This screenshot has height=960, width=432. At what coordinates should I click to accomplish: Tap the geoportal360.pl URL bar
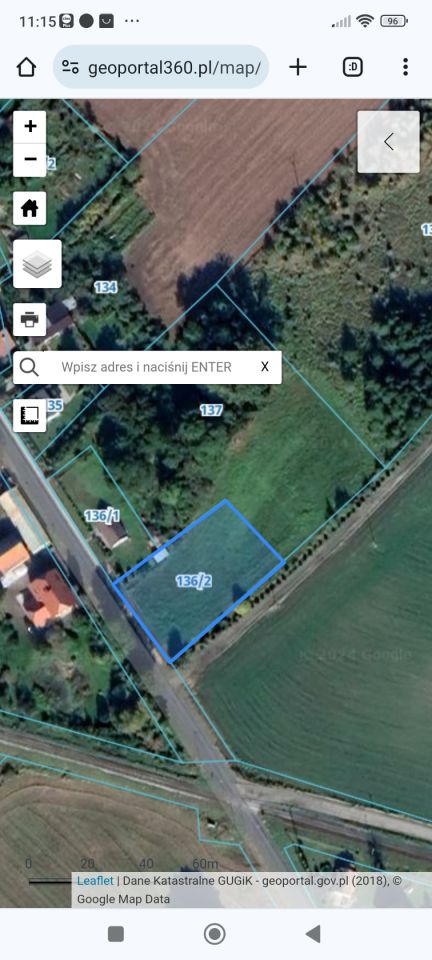(x=161, y=67)
